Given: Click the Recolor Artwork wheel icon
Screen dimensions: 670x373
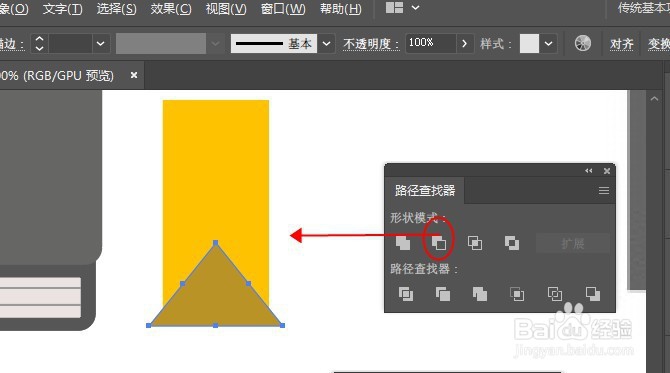Looking at the screenshot, I should point(582,43).
